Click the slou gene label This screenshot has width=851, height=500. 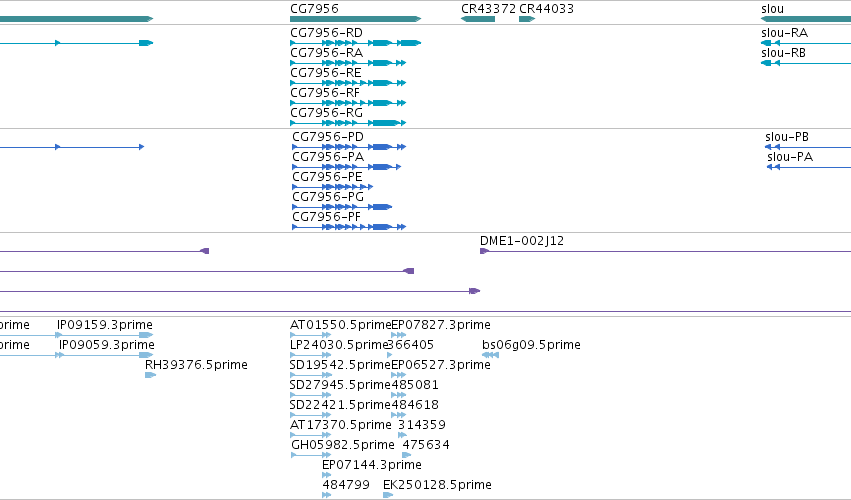tap(772, 9)
